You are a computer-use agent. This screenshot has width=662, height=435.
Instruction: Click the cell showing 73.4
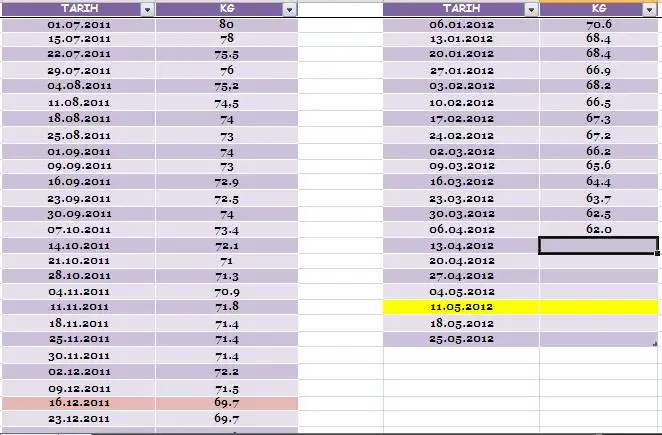click(x=227, y=229)
